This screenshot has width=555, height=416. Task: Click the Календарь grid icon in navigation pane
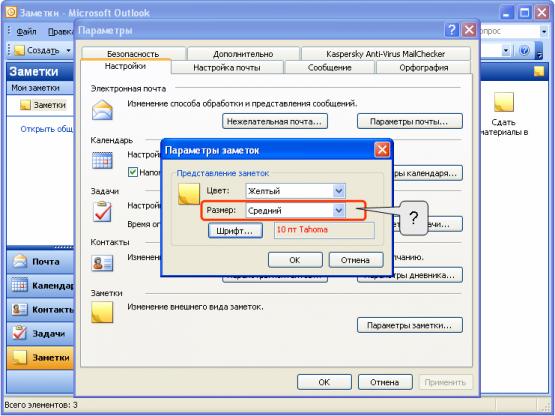coord(19,285)
